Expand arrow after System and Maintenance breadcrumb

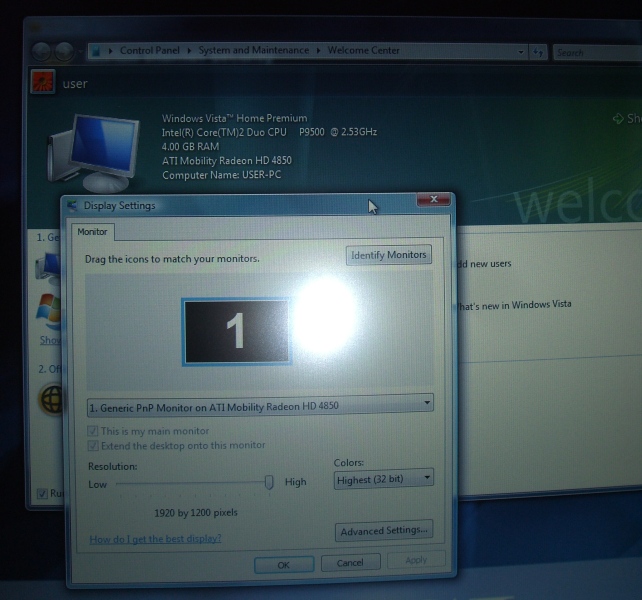coord(319,50)
